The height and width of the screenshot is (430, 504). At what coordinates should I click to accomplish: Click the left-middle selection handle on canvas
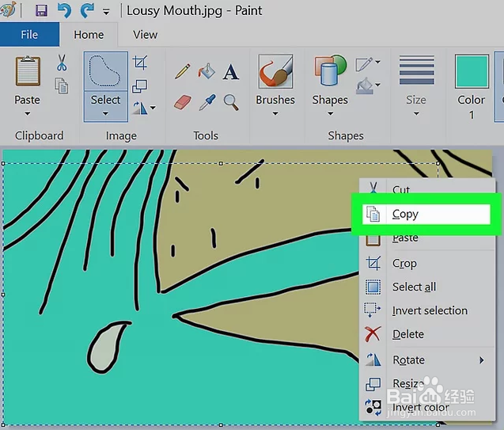(3, 295)
